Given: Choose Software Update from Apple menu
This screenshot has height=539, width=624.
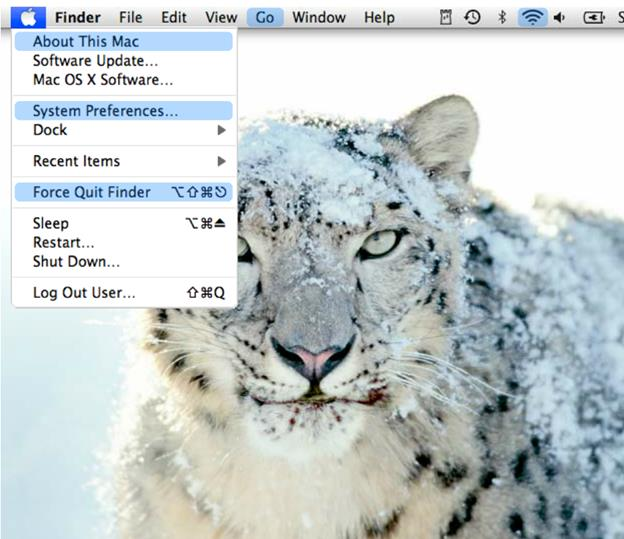Looking at the screenshot, I should (x=95, y=61).
